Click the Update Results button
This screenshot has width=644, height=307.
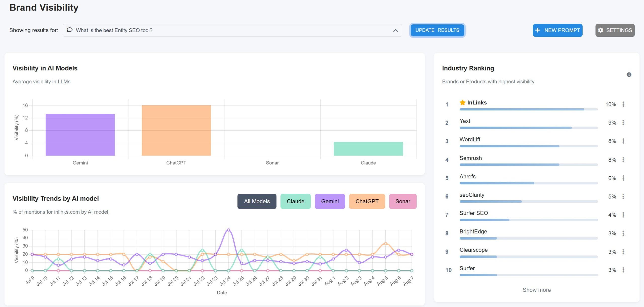437,30
